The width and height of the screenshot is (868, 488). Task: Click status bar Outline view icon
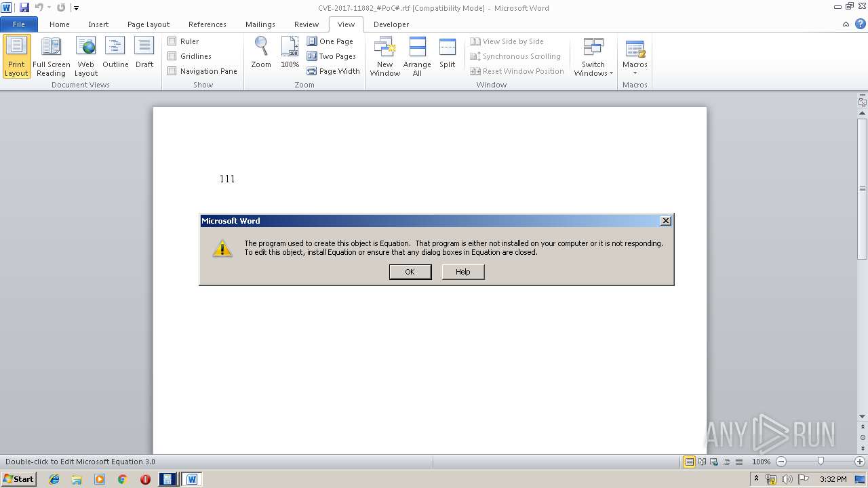point(726,462)
